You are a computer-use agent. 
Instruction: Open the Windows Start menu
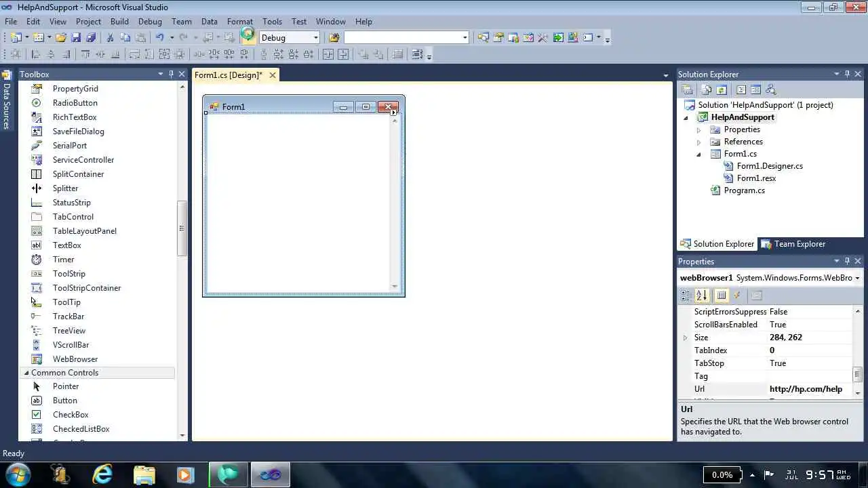(x=17, y=474)
